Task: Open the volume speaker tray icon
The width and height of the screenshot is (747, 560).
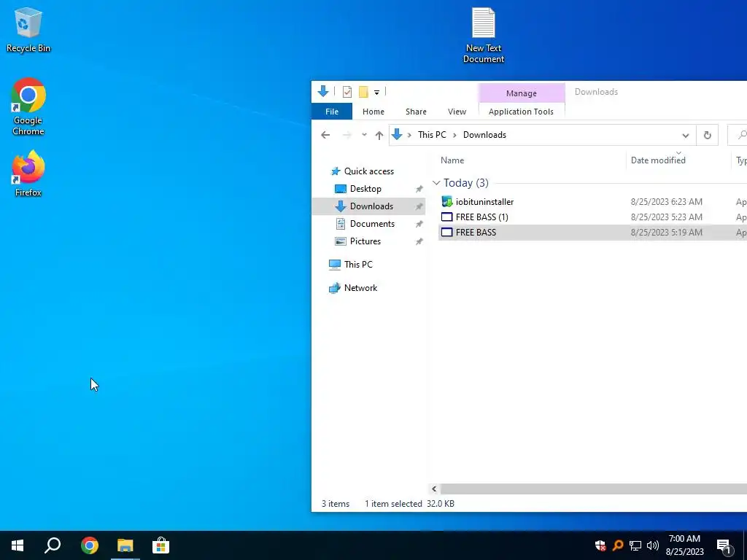Action: point(653,545)
